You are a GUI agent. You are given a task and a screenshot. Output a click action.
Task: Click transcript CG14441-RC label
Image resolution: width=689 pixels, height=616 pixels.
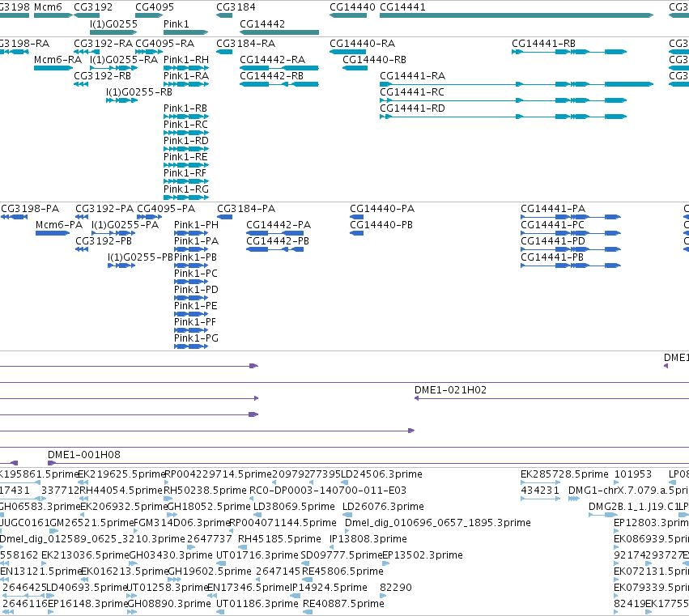click(x=412, y=92)
